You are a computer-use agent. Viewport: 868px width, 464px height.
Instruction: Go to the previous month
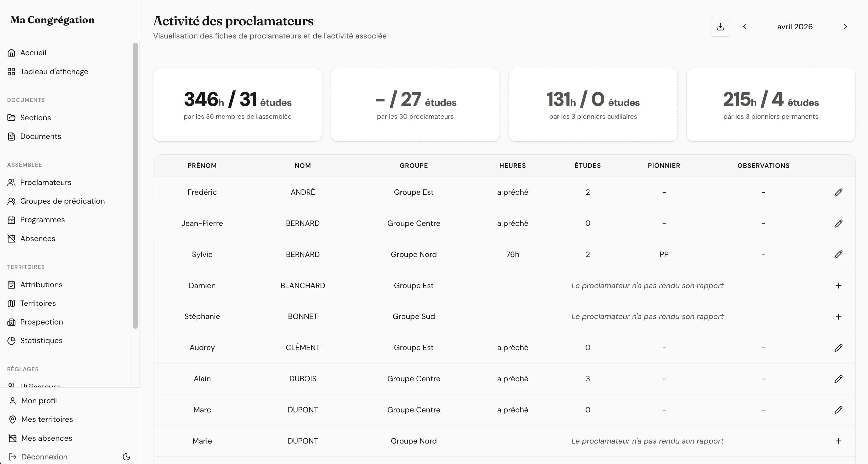(x=745, y=27)
